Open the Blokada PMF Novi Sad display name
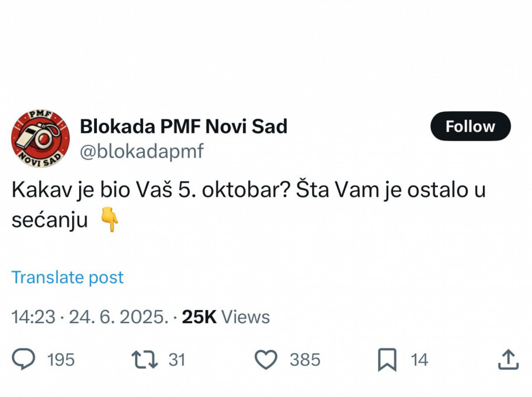This screenshot has height=397, width=532. tap(183, 126)
